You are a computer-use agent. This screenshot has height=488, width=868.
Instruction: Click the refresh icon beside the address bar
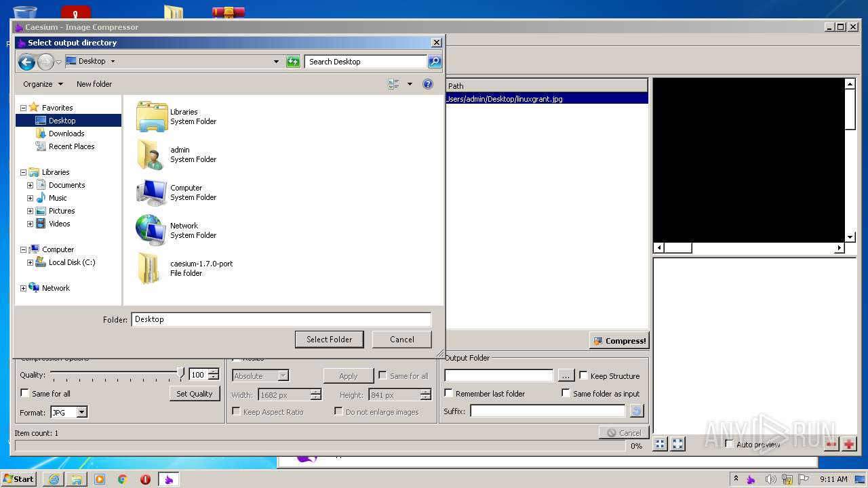pos(293,62)
